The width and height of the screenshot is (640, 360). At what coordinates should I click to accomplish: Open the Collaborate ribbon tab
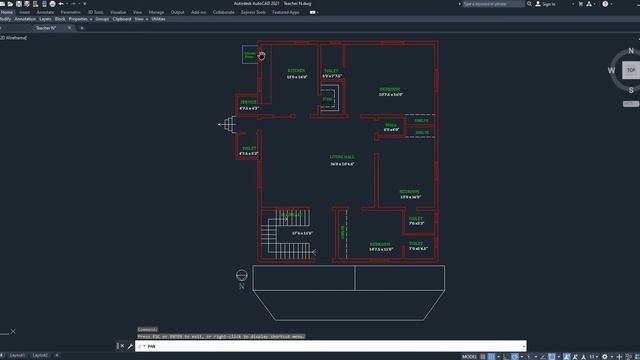point(223,12)
